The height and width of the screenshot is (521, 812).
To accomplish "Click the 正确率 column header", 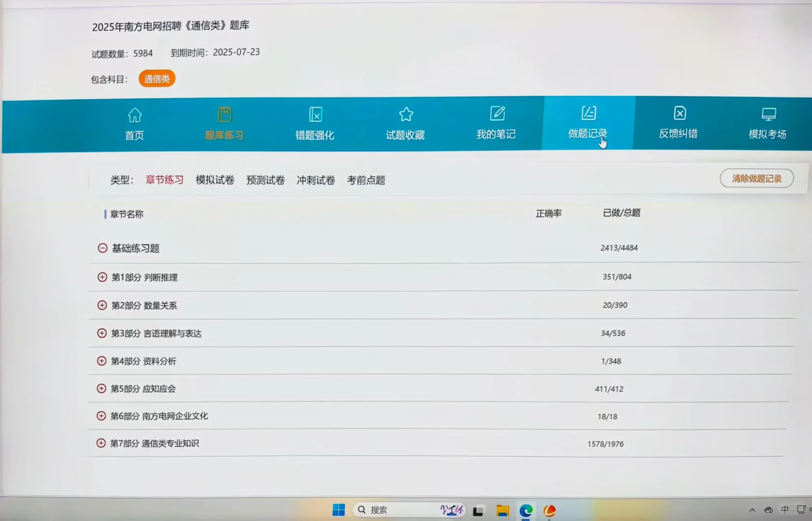I will pyautogui.click(x=548, y=213).
